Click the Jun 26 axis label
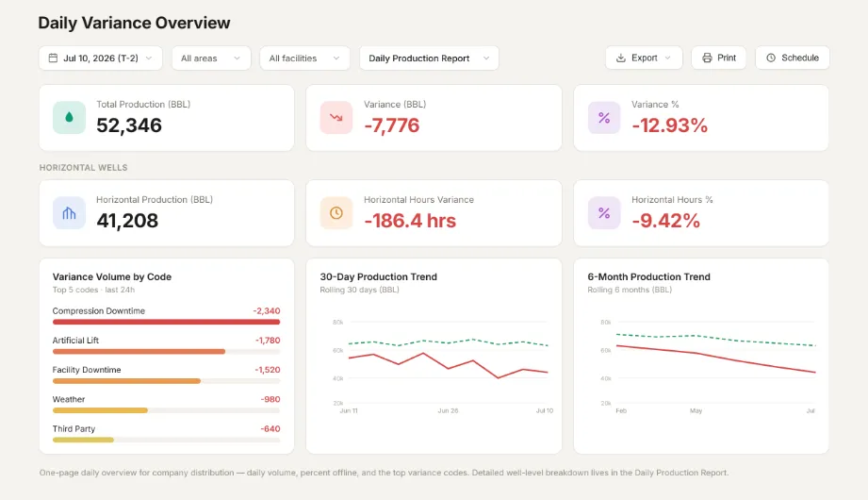 coord(448,410)
